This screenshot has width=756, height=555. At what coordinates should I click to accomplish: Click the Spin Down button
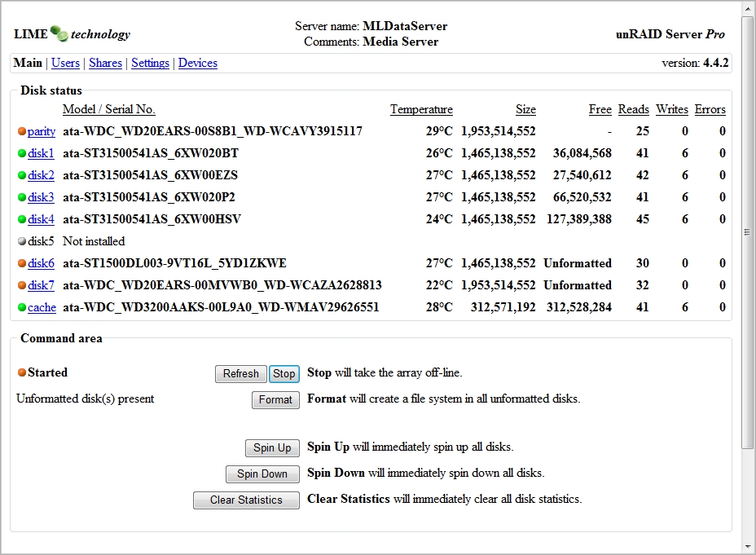262,474
